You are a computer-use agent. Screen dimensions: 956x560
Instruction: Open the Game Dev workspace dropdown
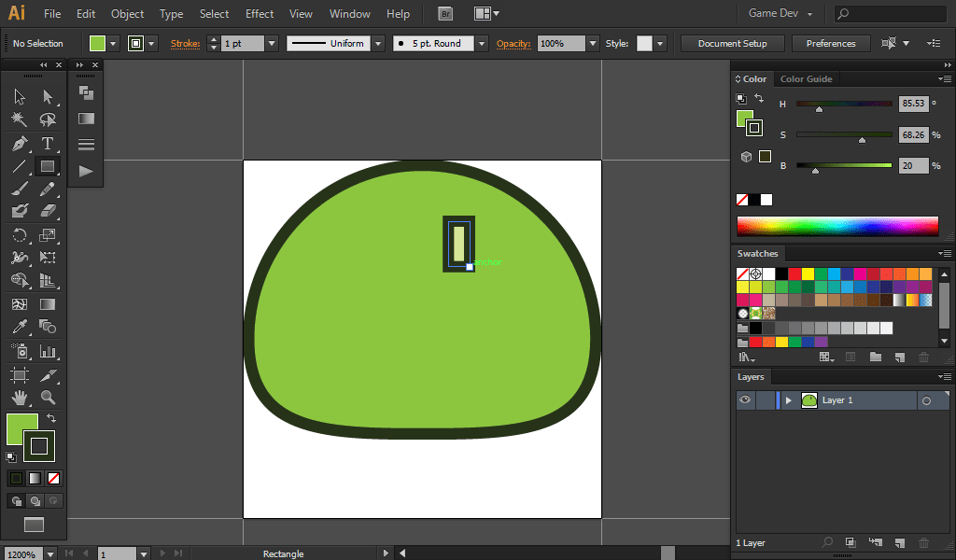point(780,14)
